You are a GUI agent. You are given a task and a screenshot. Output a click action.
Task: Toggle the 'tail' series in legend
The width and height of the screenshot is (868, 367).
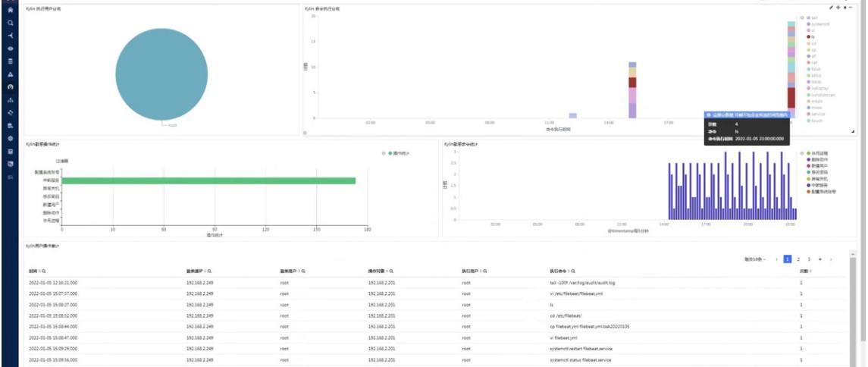(x=812, y=17)
